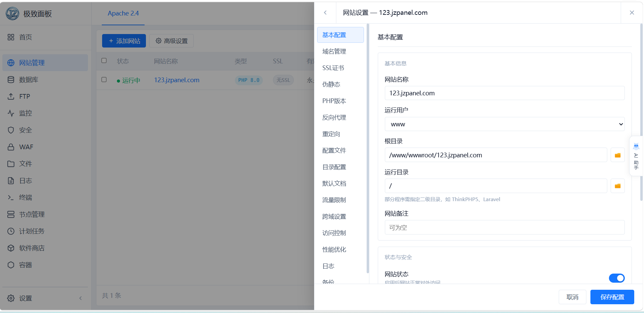Click the 网站名称 column header
Image resolution: width=644 pixels, height=313 pixels.
tap(165, 61)
